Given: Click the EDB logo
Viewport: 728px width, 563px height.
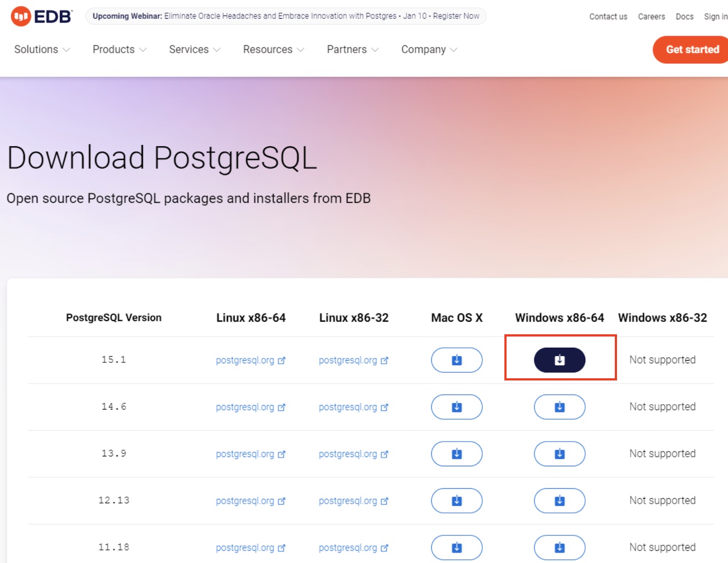Looking at the screenshot, I should pyautogui.click(x=41, y=16).
